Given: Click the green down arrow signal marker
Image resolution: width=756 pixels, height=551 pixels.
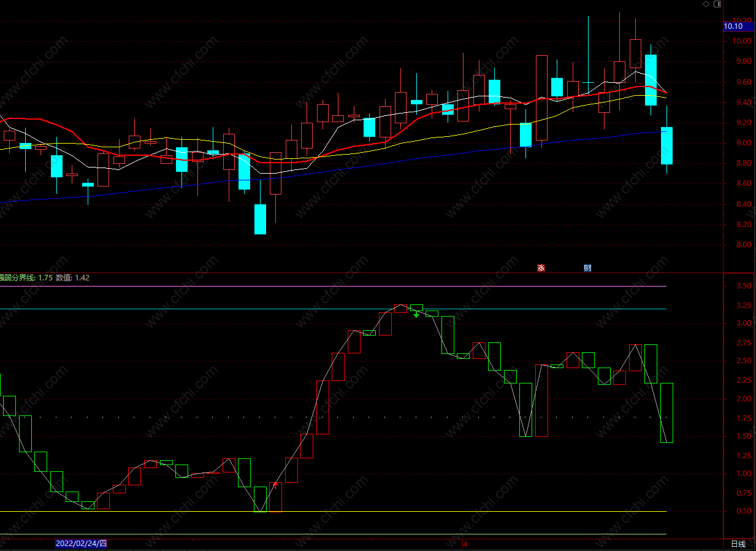Looking at the screenshot, I should (416, 314).
